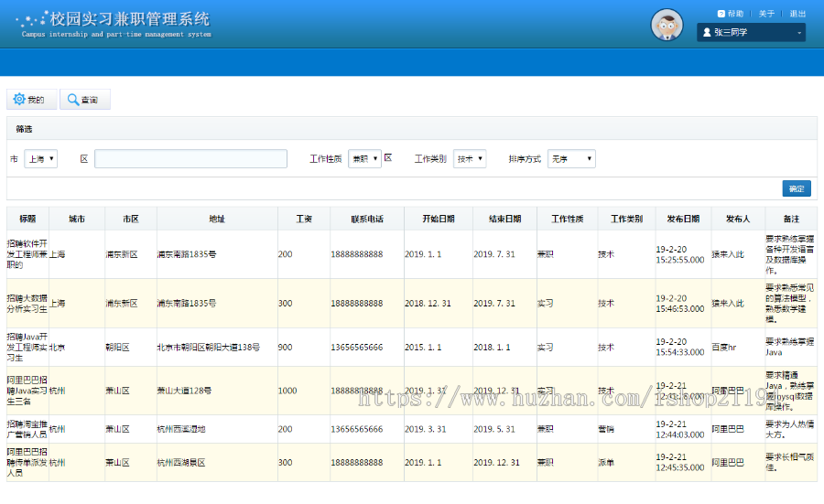Click the blue 确定 button
This screenshot has width=824, height=504.
coord(797,188)
